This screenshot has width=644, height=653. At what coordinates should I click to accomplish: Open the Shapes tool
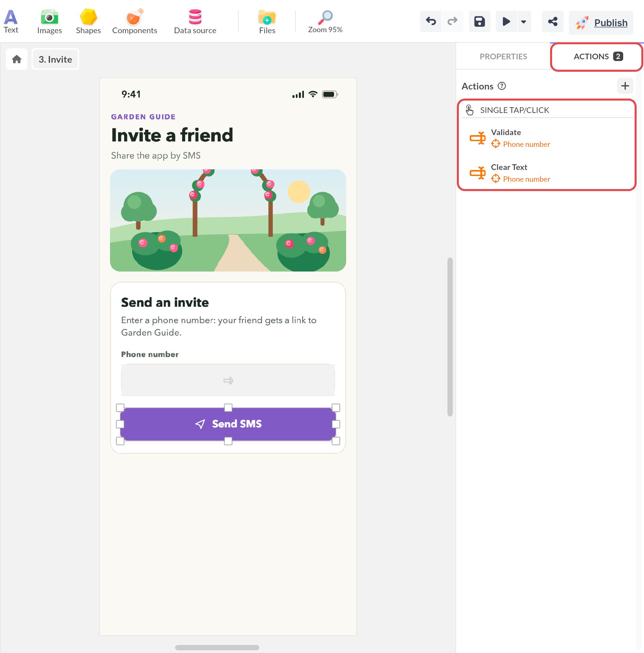[88, 22]
